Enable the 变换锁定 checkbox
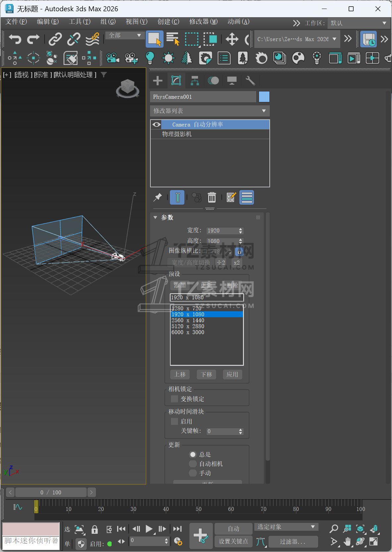Image resolution: width=392 pixels, height=552 pixels. (174, 399)
